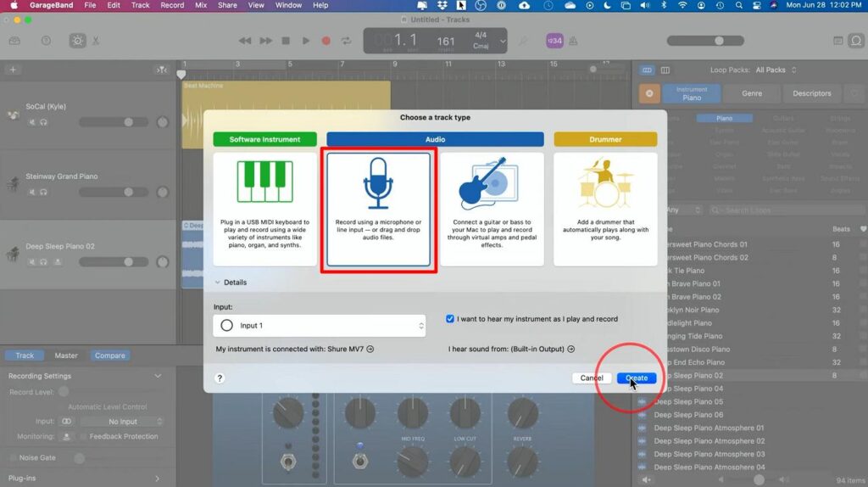
Task: Open the Track menu
Action: [140, 5]
